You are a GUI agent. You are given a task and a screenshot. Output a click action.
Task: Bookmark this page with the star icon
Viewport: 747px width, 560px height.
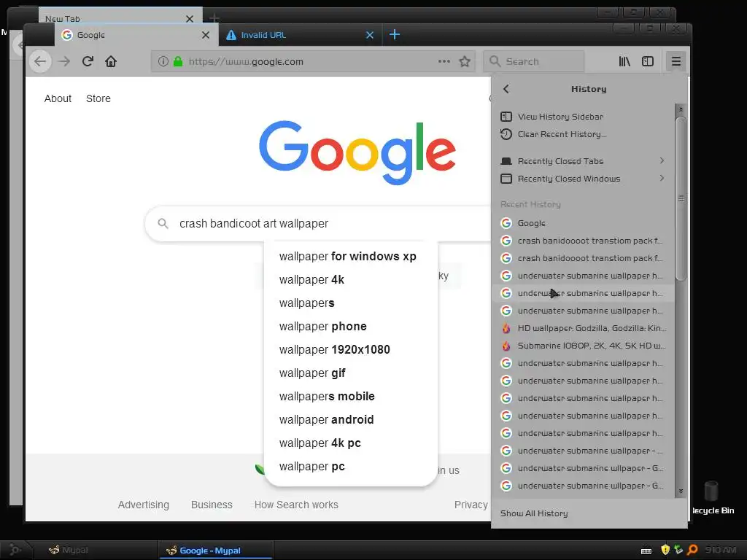point(465,61)
